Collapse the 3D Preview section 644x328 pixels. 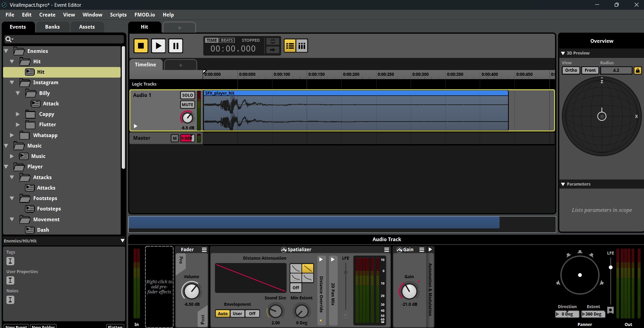point(563,53)
